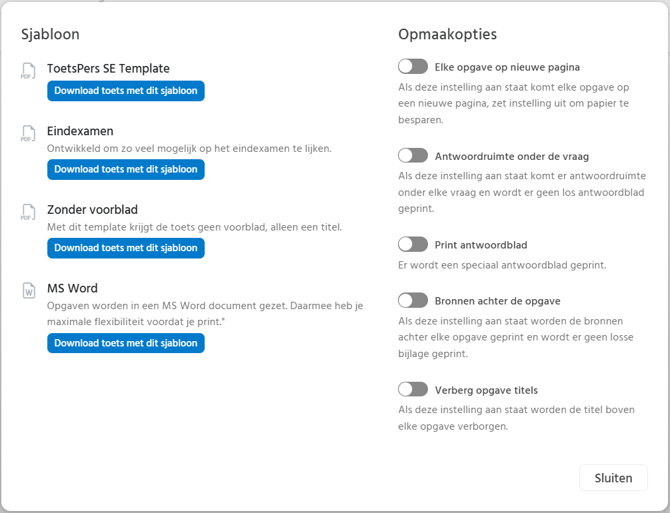Click the PDF icon beside Zonder voorblad
Image resolution: width=670 pixels, height=513 pixels.
point(27,212)
